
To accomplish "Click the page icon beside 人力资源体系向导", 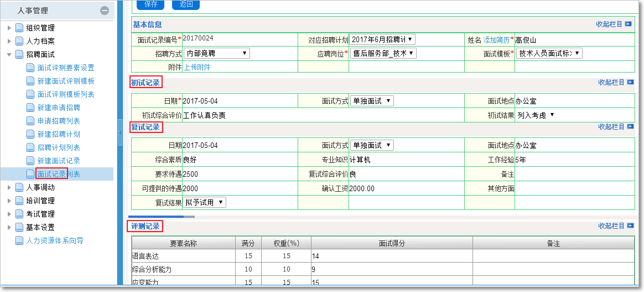I will pyautogui.click(x=19, y=240).
